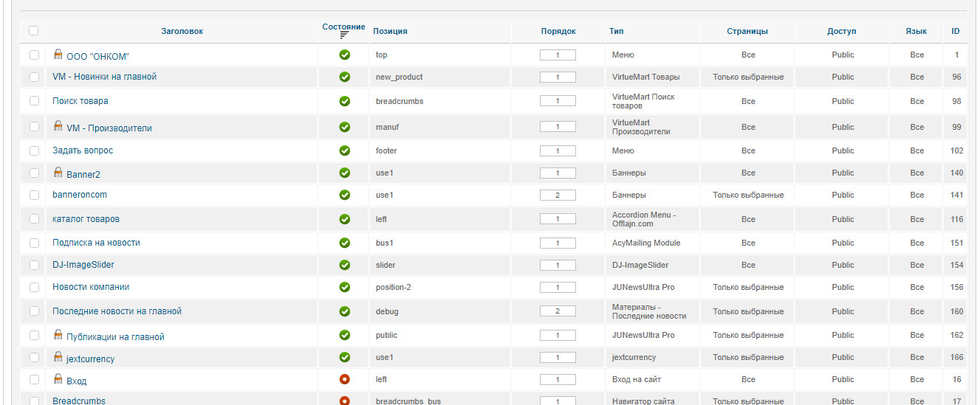Click the order field of banneroncom row
This screenshot has height=405, width=980.
[558, 195]
